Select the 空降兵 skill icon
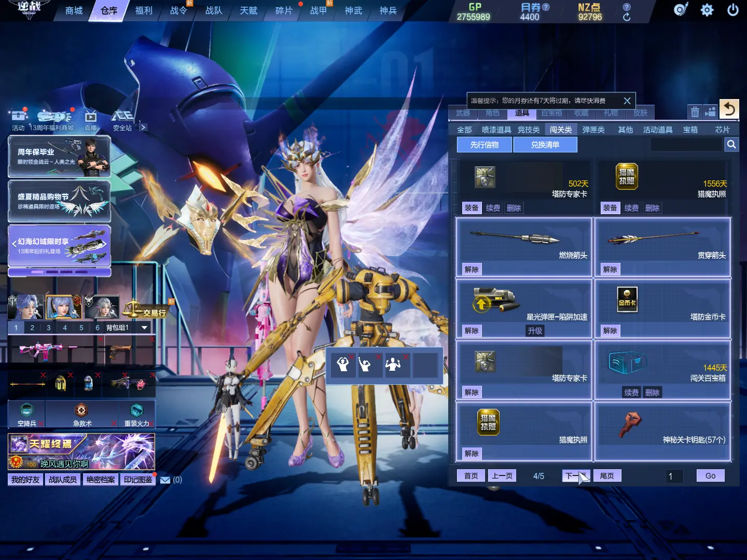Screen dimensions: 747x560 tap(27, 414)
